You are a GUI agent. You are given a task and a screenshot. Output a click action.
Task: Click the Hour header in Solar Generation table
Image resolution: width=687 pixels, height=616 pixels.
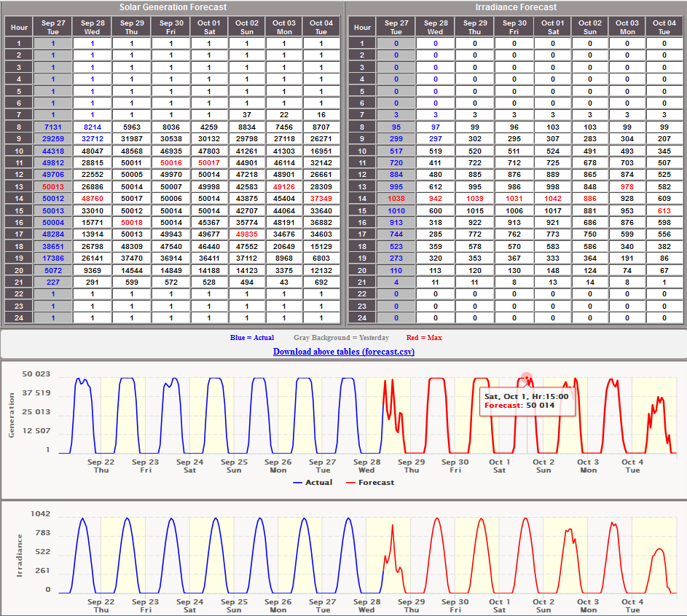[19, 27]
